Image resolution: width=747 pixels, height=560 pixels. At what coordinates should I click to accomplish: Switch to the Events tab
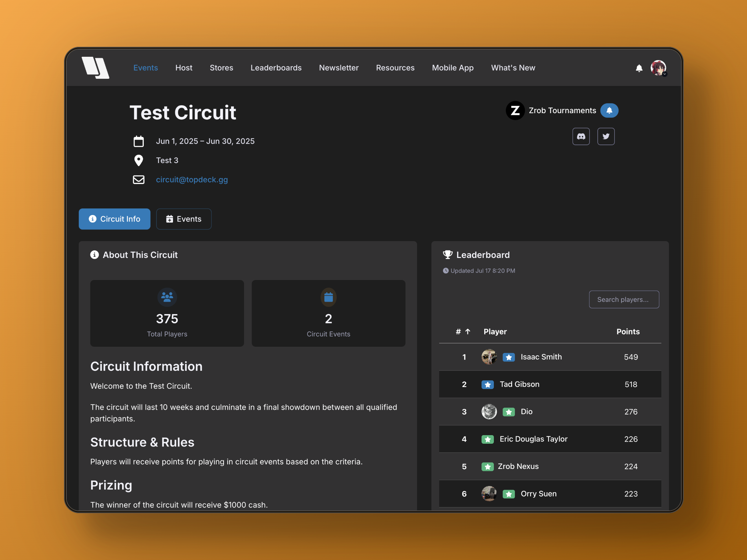coord(184,219)
